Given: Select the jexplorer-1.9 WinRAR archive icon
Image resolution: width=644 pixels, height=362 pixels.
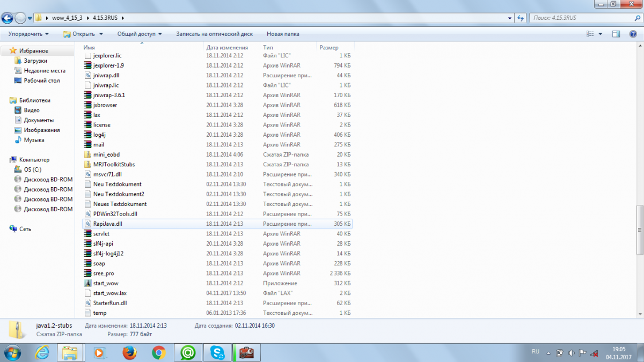Looking at the screenshot, I should tap(88, 65).
